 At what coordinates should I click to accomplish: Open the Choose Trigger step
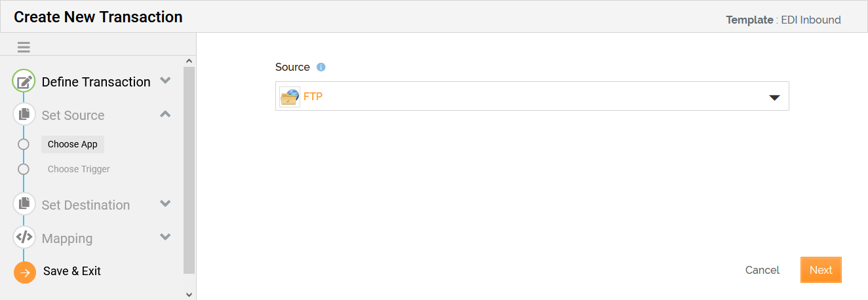[79, 169]
